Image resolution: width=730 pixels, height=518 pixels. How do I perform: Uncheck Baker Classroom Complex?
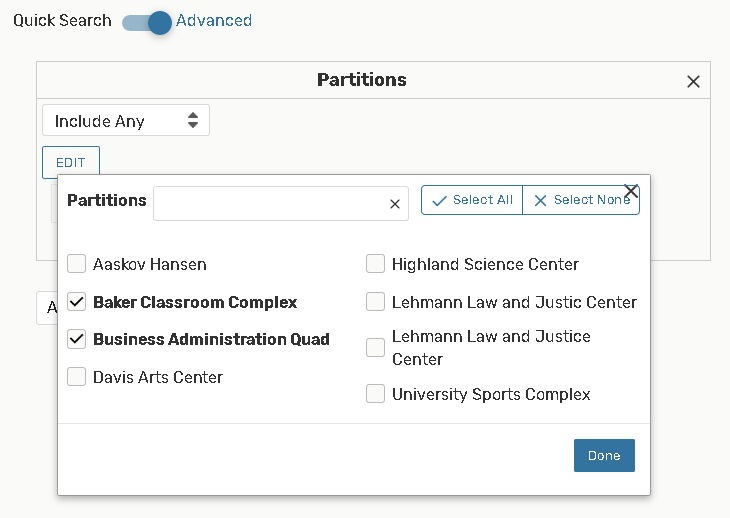pyautogui.click(x=76, y=302)
